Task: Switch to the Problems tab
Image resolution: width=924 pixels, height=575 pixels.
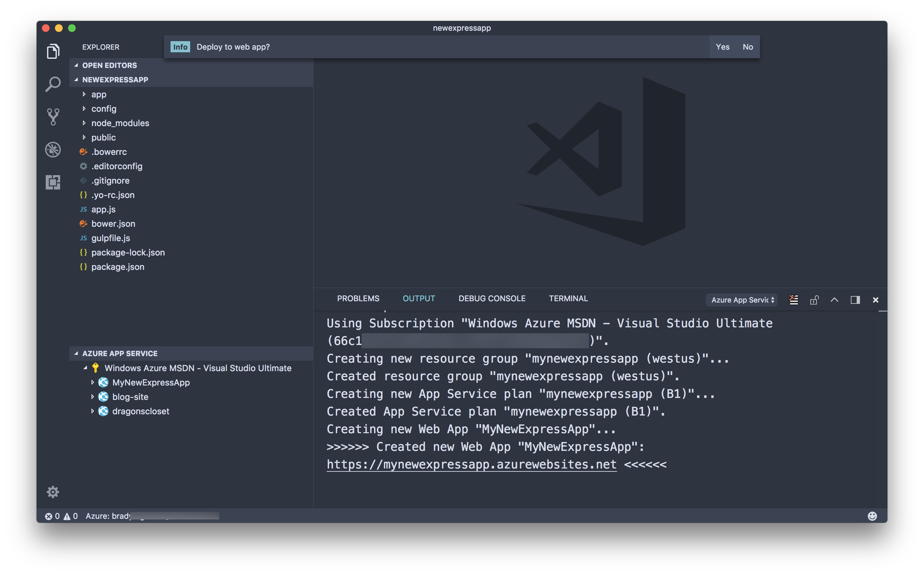Action: tap(358, 299)
